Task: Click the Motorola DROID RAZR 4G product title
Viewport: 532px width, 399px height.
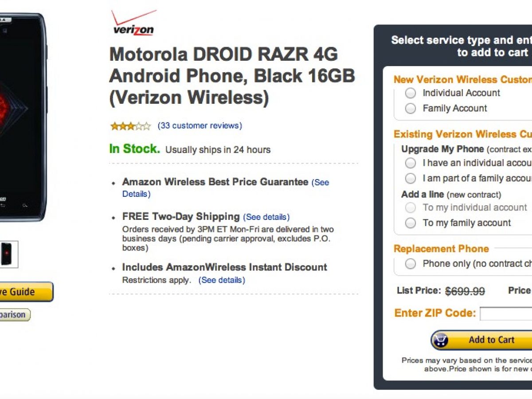Action: 232,76
